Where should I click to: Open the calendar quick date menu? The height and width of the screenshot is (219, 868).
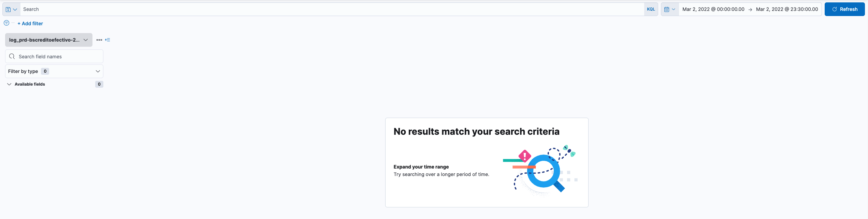669,9
